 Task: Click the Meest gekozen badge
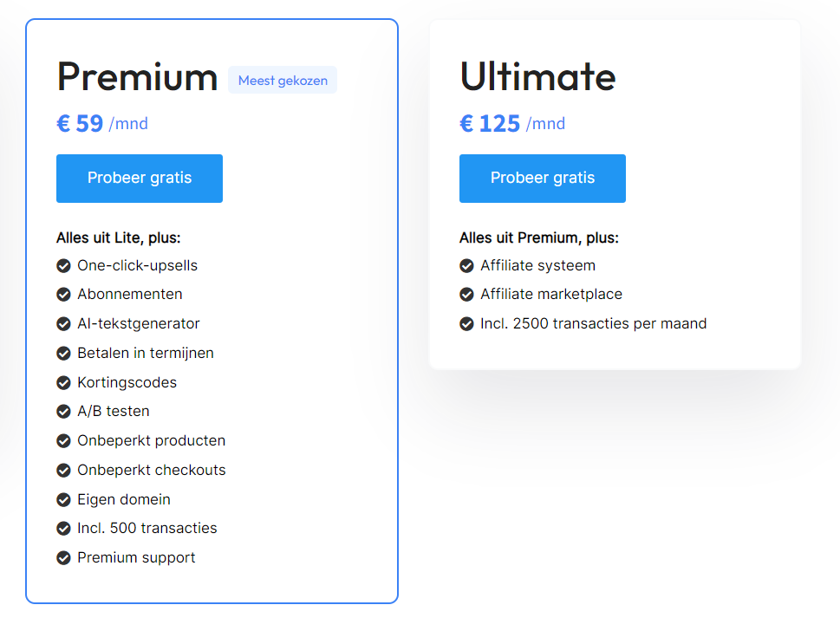pos(283,81)
